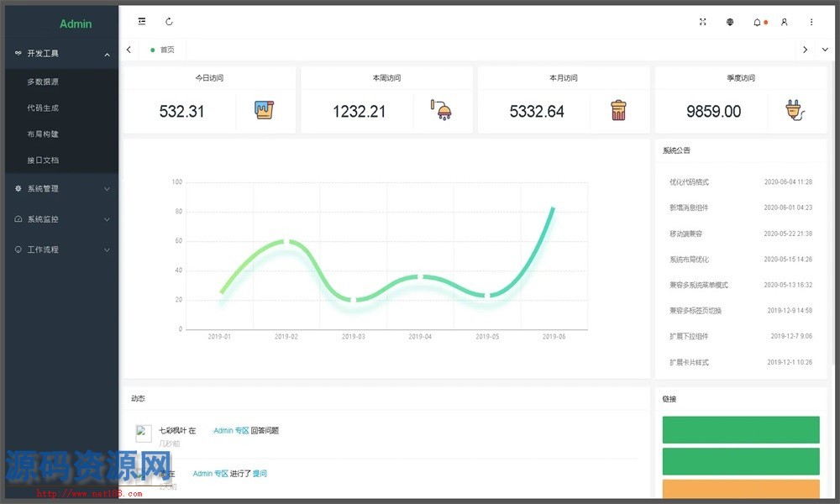Click the refresh page icon
Viewport: 840px width, 504px height.
pyautogui.click(x=170, y=22)
